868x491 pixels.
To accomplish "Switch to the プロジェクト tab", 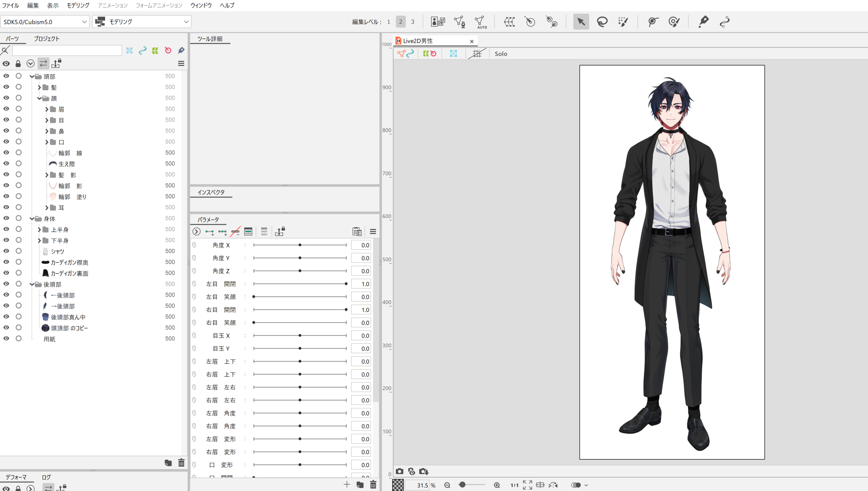I will point(47,39).
